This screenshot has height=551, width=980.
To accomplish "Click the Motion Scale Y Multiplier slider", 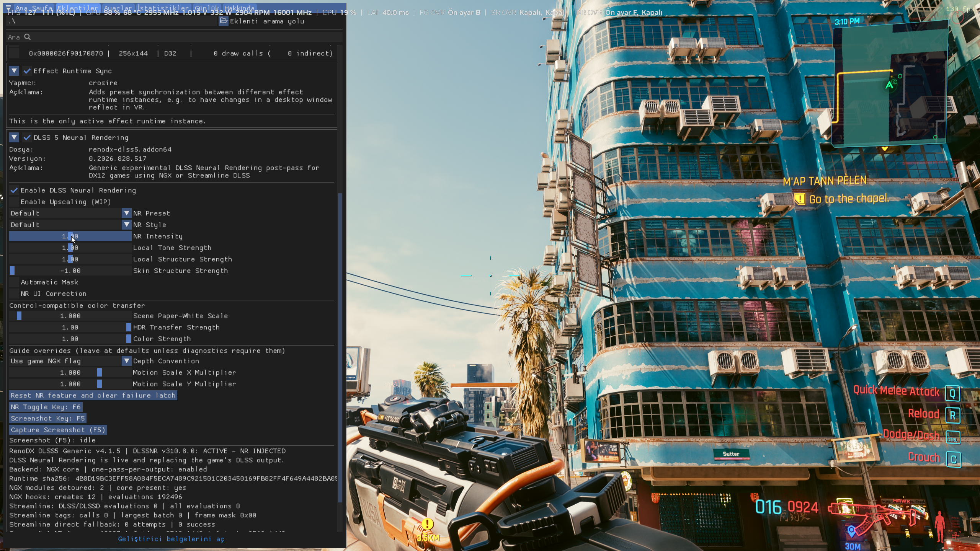I will (70, 384).
